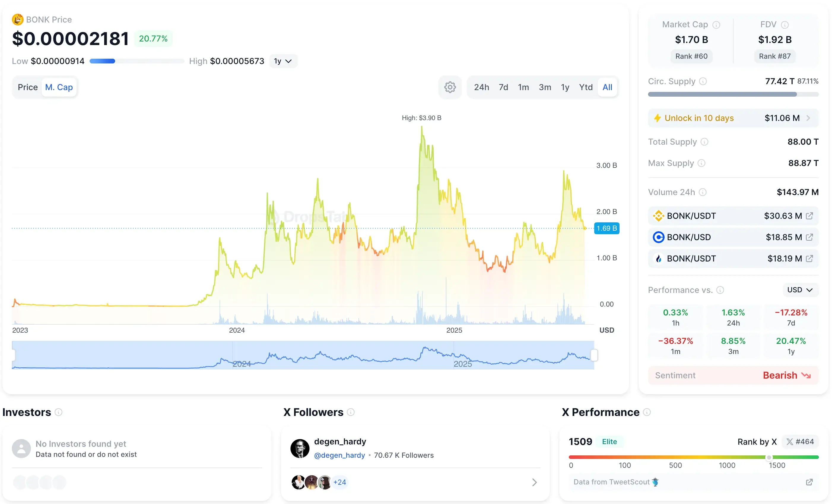The width and height of the screenshot is (832, 504).
Task: Open Binance BONK/USDT external link icon
Action: click(809, 216)
